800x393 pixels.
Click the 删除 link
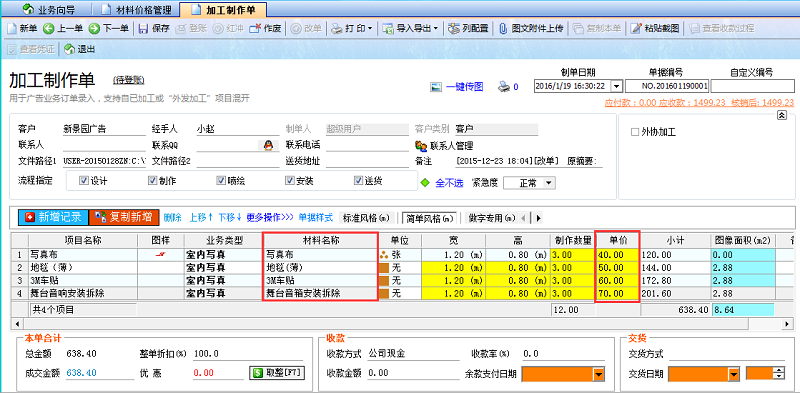172,217
